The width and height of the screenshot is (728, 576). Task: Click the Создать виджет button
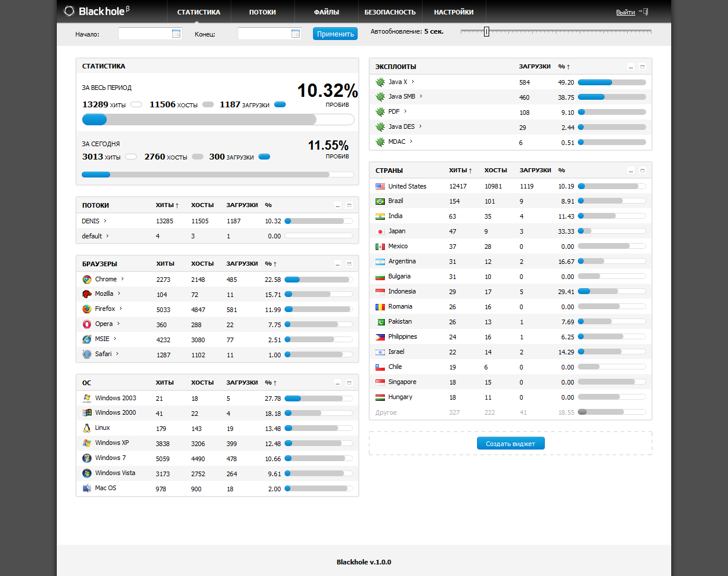click(x=511, y=444)
